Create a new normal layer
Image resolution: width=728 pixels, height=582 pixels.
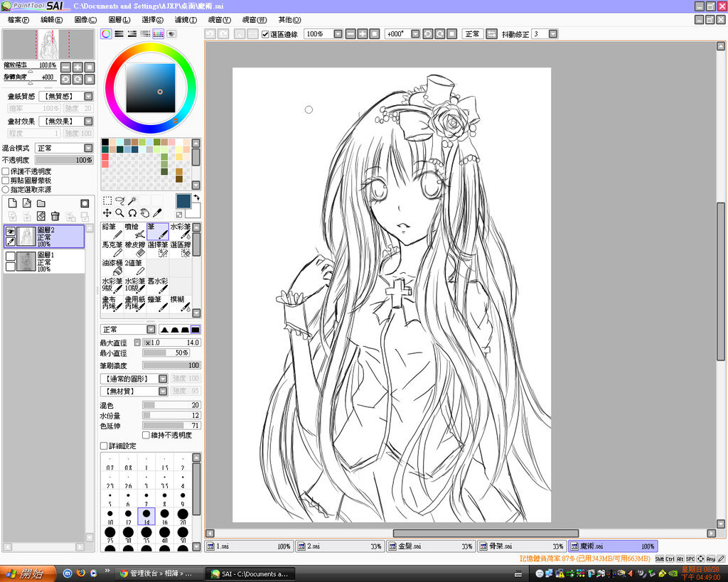[x=13, y=203]
